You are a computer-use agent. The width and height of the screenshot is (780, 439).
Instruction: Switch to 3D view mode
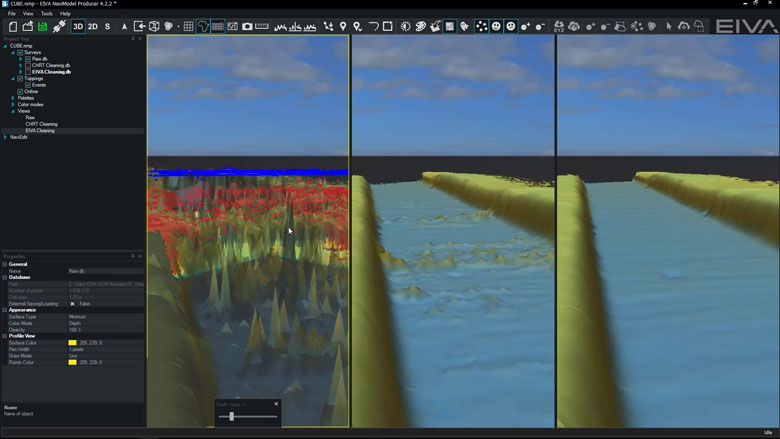click(x=78, y=26)
